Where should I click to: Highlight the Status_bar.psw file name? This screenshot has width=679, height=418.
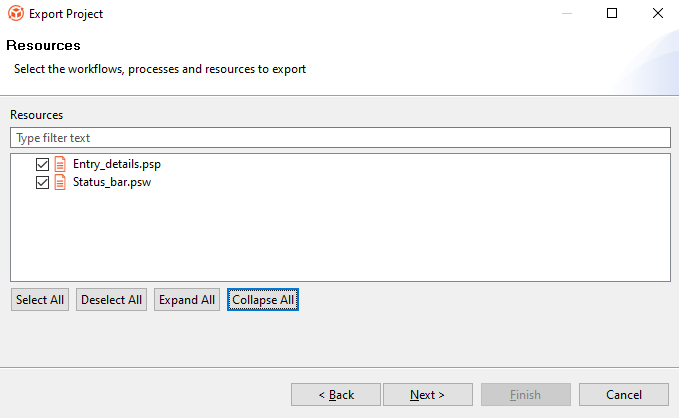tap(112, 183)
